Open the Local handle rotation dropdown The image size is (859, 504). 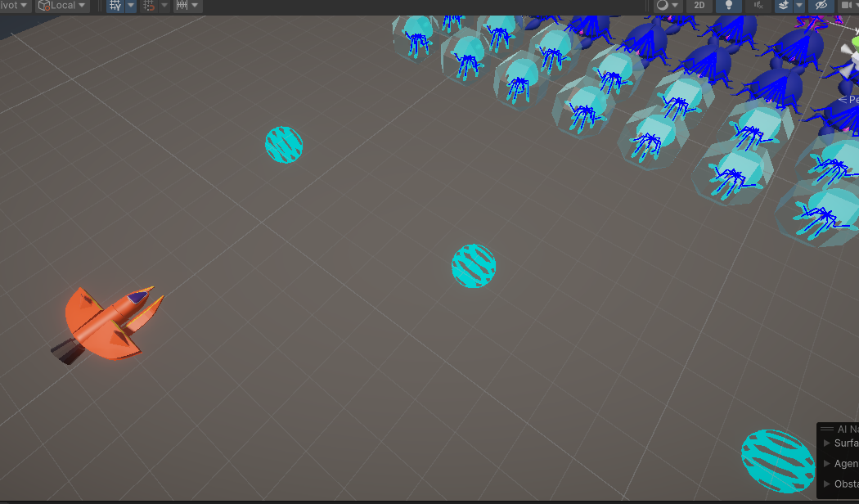click(62, 6)
